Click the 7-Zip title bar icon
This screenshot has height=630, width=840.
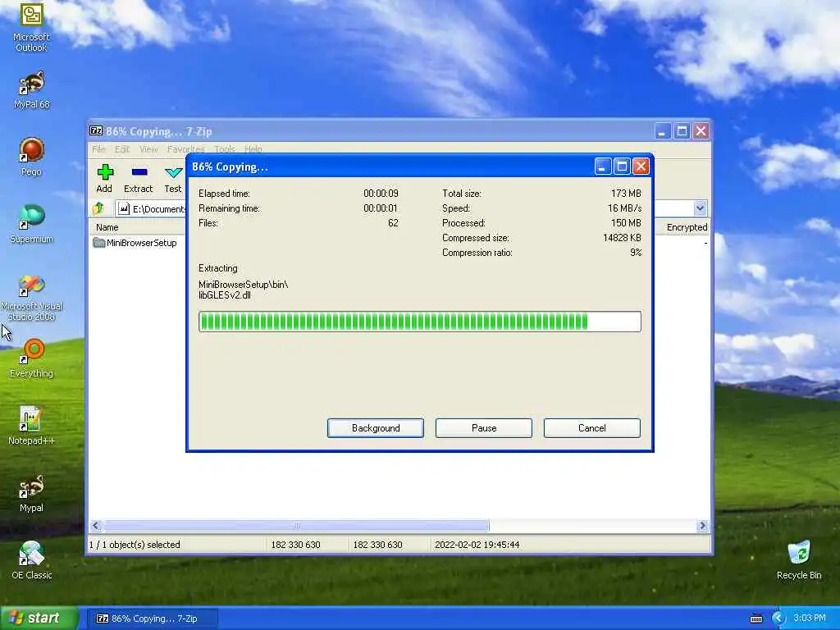(96, 130)
